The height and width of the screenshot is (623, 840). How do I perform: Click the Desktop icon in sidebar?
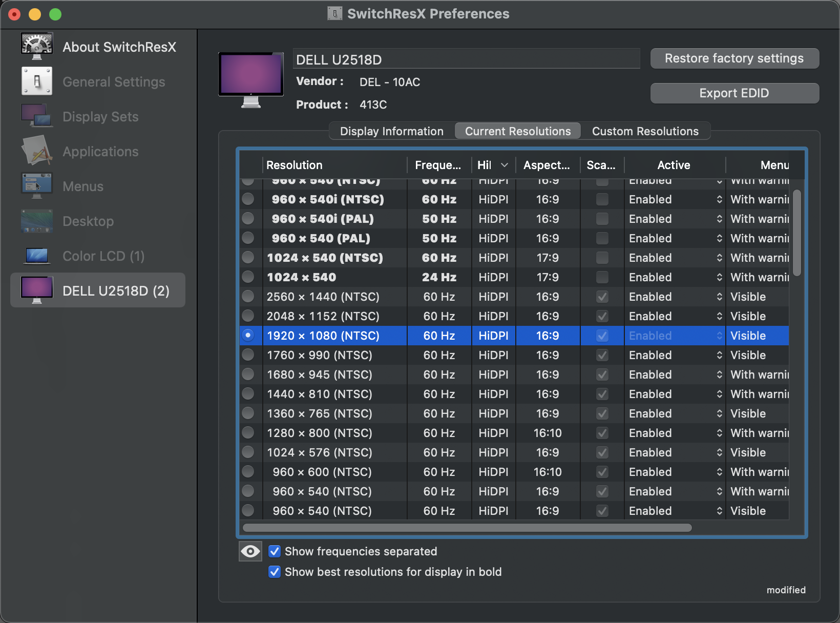tap(37, 221)
